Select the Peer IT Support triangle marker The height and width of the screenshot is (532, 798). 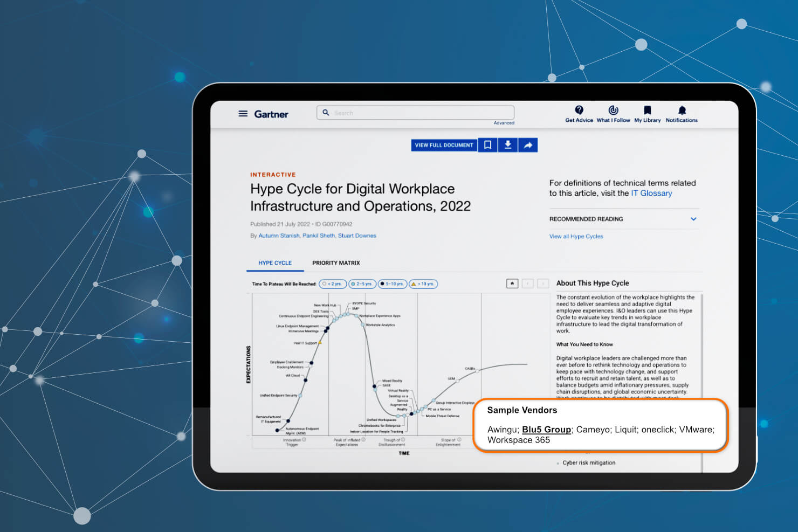tap(320, 342)
